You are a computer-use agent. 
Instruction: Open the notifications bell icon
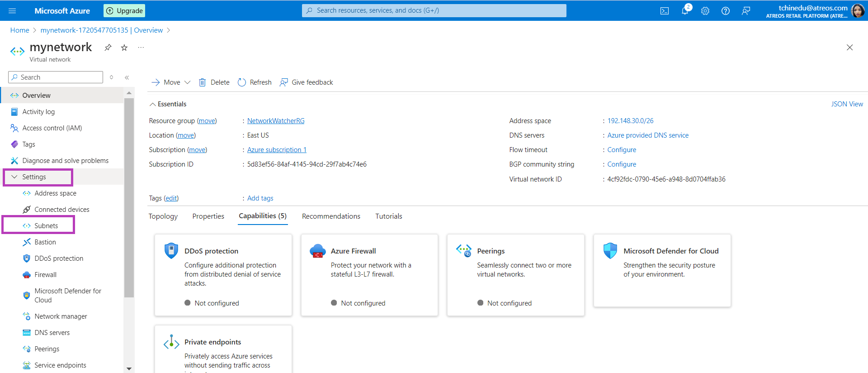point(685,11)
